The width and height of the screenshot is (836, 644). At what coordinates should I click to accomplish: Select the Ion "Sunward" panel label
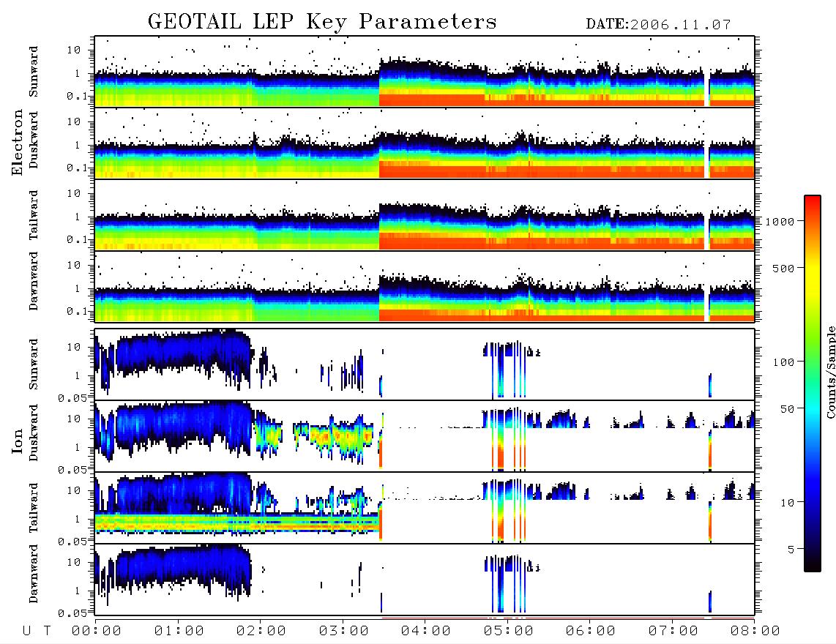[34, 364]
